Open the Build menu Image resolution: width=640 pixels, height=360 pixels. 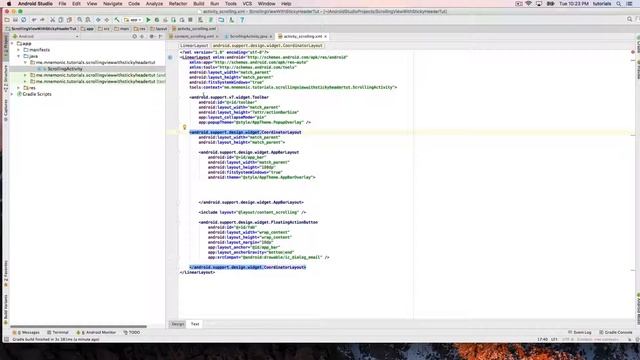coord(199,4)
